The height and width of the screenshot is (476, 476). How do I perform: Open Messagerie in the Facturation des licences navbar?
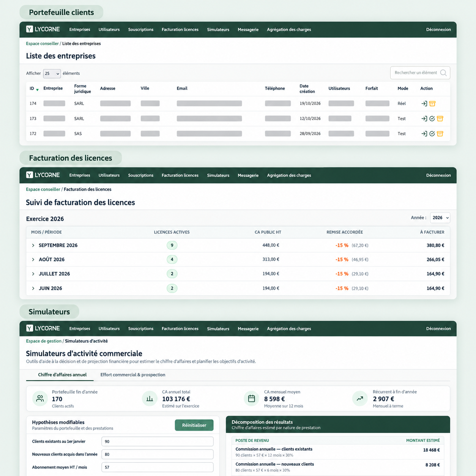tap(248, 175)
